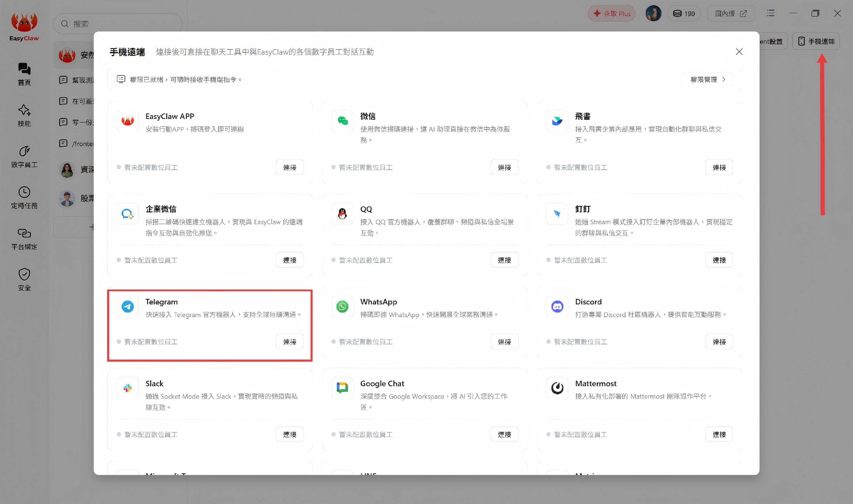Open the list menu icon in title bar

click(771, 13)
